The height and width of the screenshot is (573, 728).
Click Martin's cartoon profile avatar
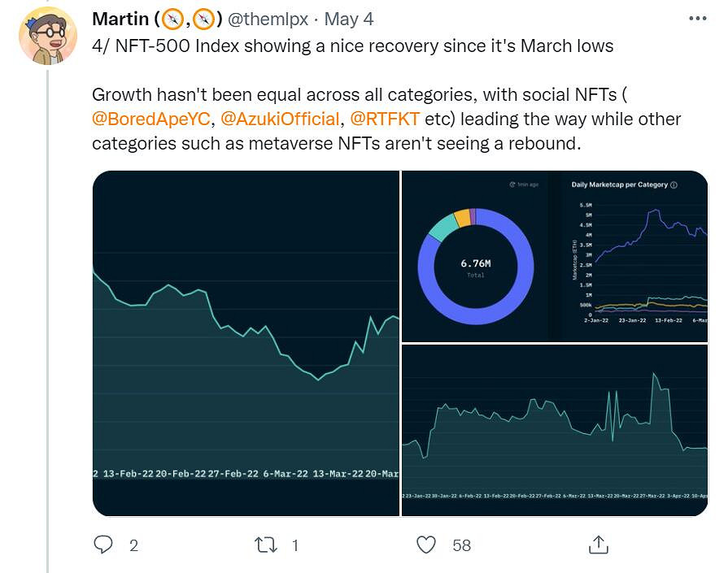coord(47,35)
